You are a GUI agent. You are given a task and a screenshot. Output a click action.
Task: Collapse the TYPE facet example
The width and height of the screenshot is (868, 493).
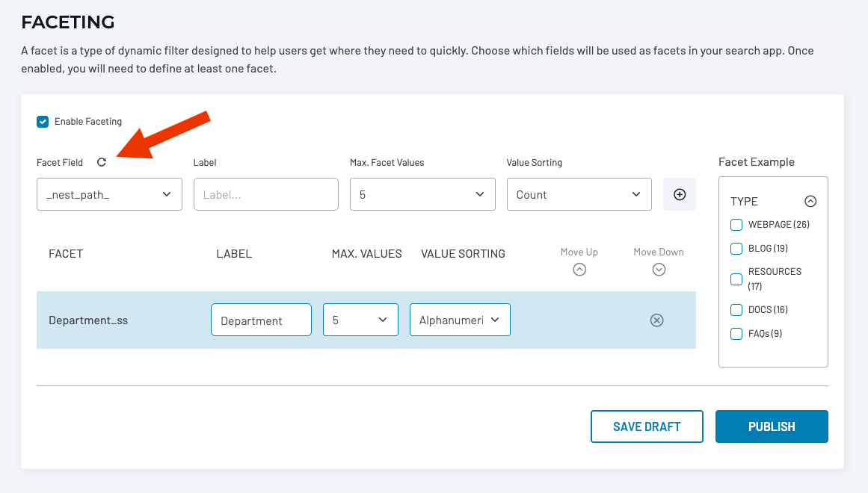(810, 202)
